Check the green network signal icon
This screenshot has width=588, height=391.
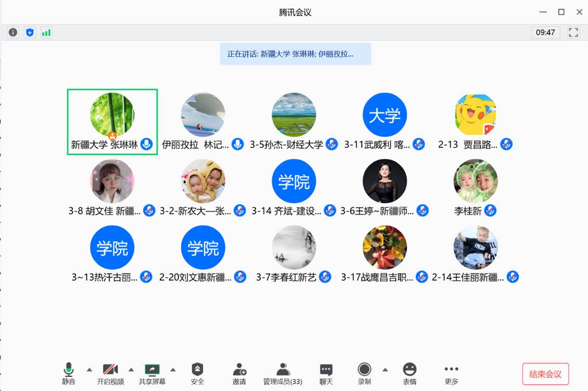[x=46, y=33]
